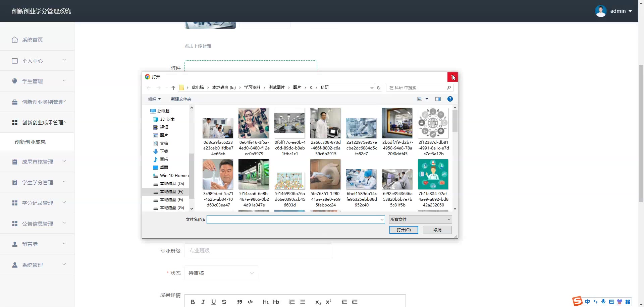Open 系统首页 in the sidebar
Screen dimensions: 644x307
click(x=37, y=40)
